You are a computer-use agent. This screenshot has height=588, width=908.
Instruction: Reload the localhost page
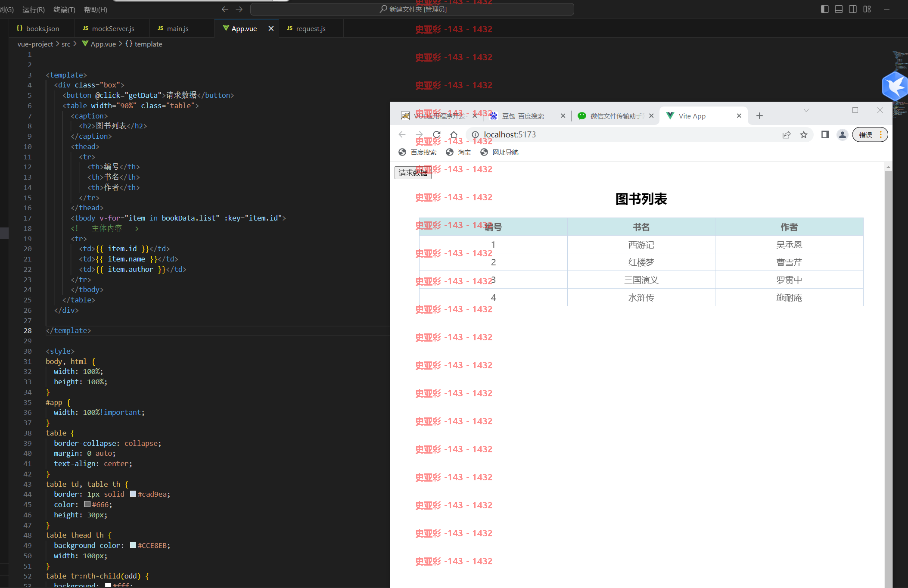pyautogui.click(x=436, y=134)
